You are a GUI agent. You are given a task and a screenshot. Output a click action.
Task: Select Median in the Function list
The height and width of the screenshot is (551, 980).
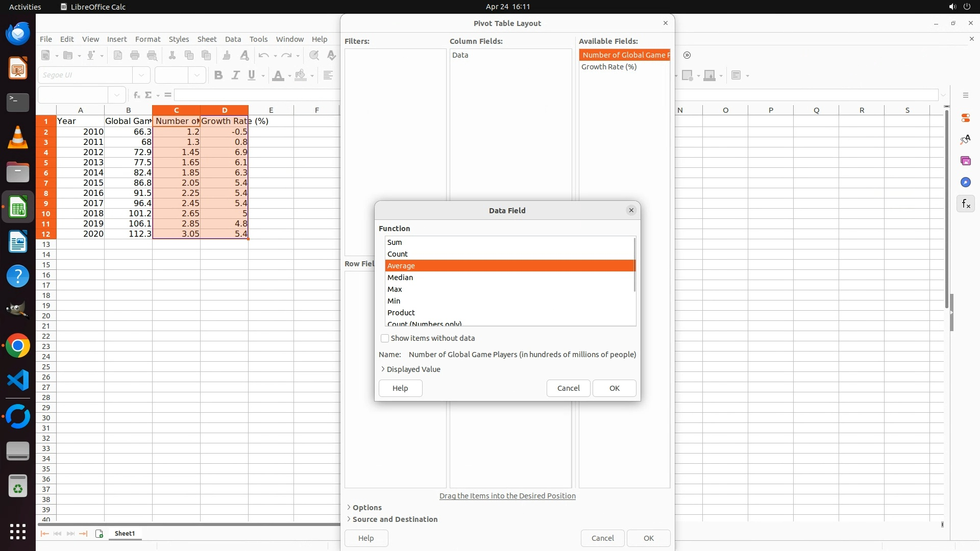[400, 278]
